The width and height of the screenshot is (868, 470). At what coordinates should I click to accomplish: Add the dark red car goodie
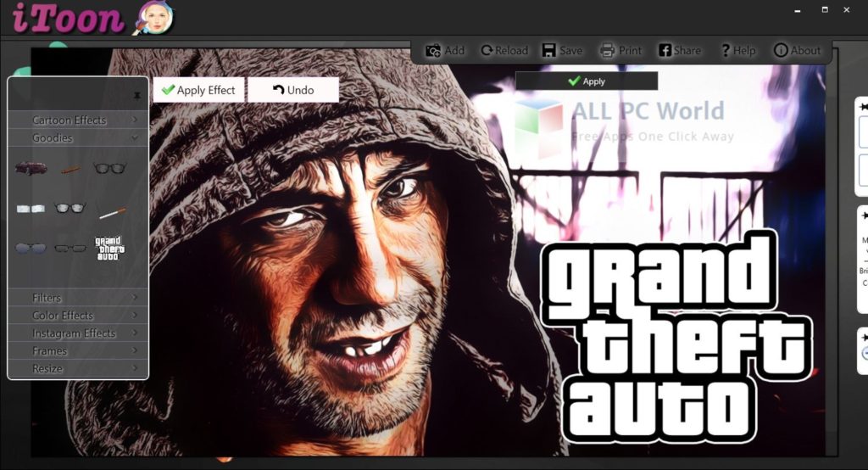tap(31, 168)
